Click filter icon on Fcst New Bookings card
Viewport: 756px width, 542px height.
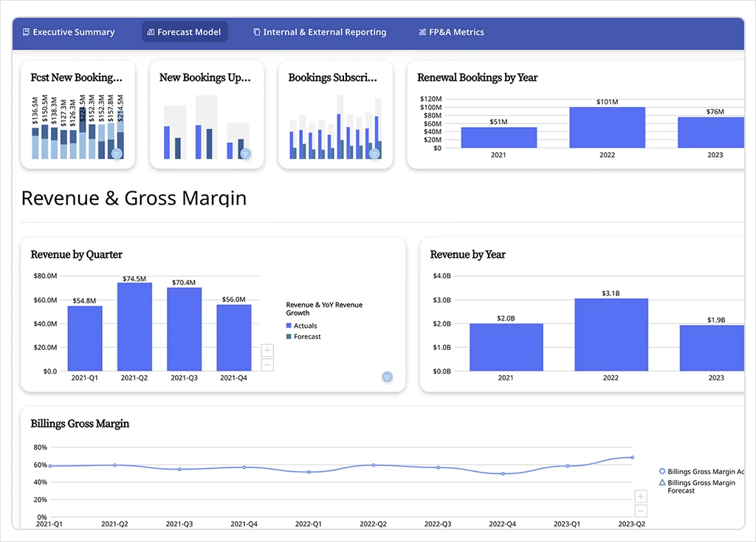[x=117, y=154]
